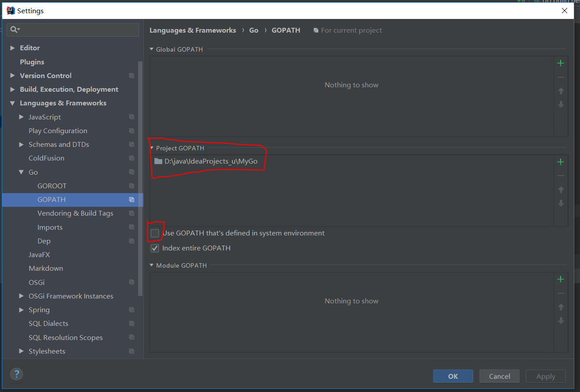Click the Apply button
580x392 pixels.
(546, 376)
